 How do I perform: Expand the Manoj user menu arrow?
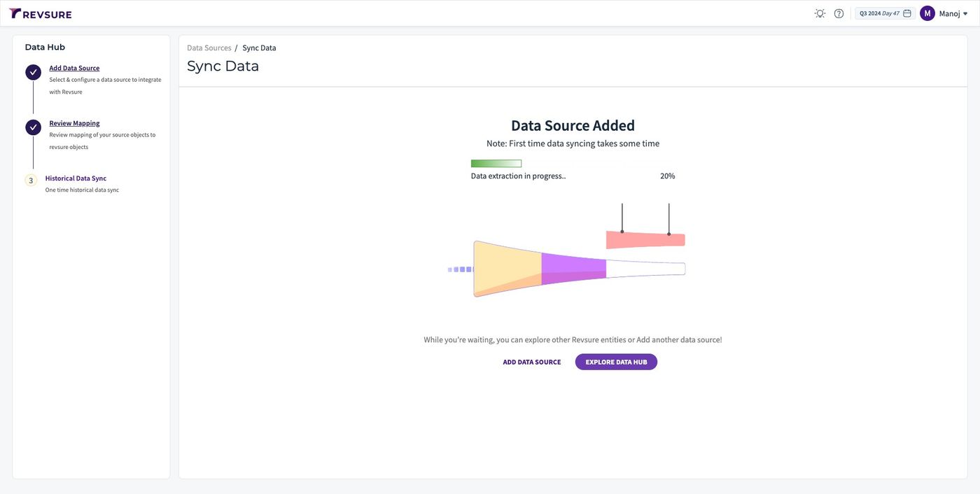click(966, 14)
